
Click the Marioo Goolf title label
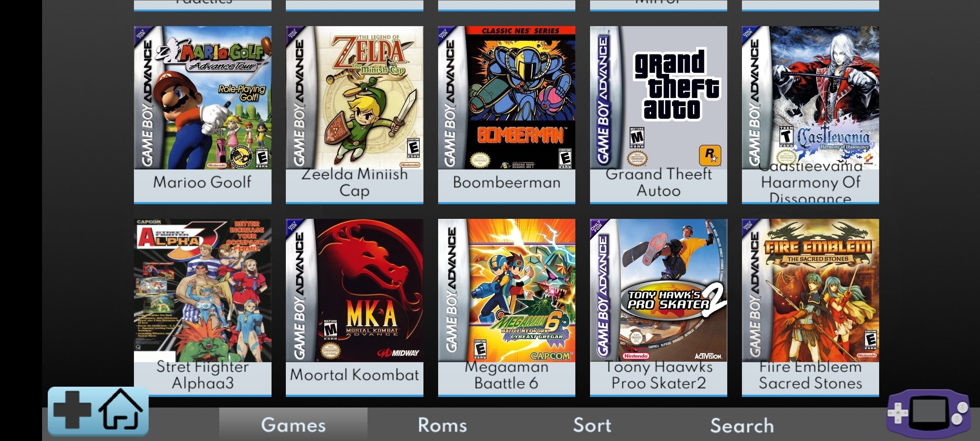(x=203, y=182)
